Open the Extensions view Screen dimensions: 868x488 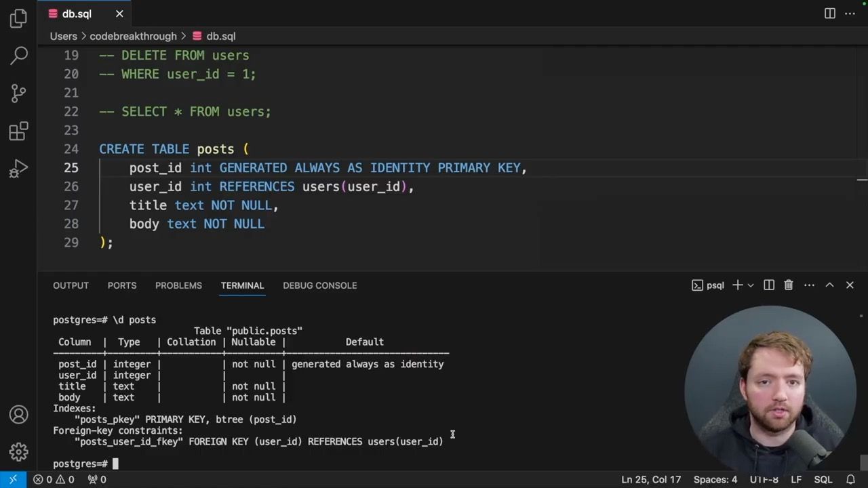point(19,131)
